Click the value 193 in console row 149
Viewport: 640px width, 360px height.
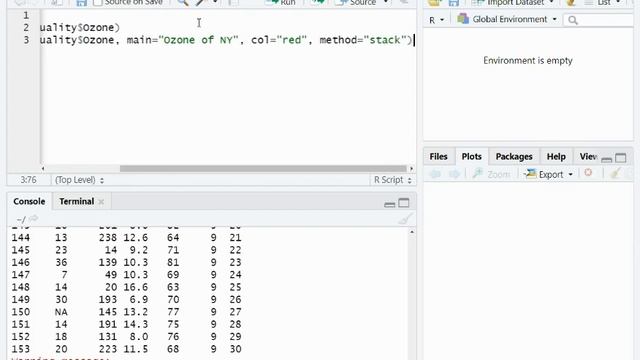pos(108,300)
